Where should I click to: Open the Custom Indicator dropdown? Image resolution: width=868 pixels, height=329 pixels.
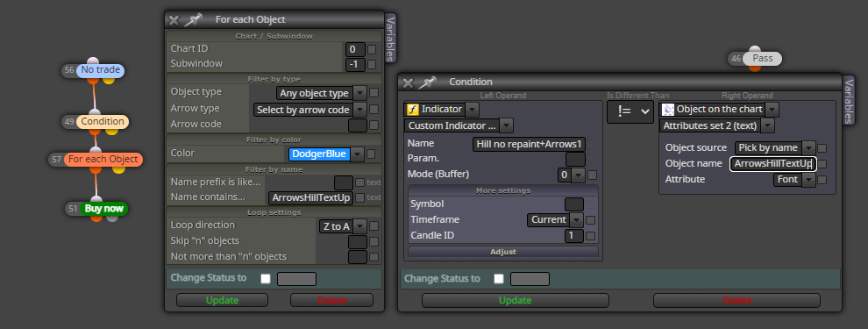[506, 125]
